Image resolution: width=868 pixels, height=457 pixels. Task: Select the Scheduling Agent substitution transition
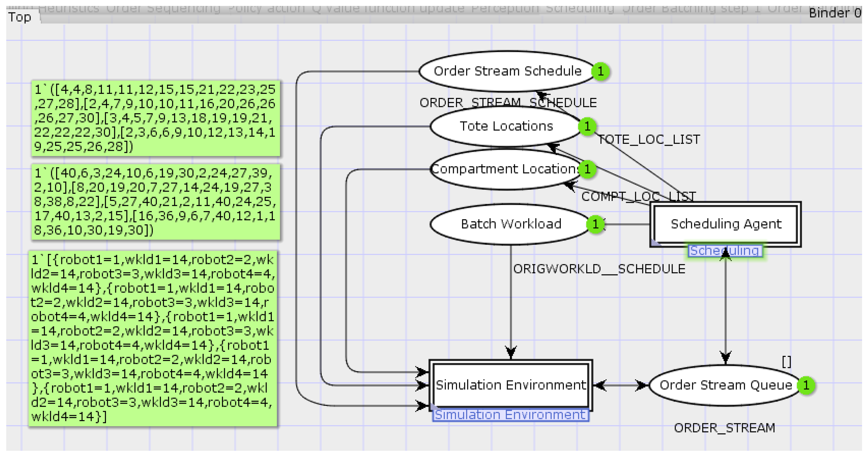pos(726,224)
